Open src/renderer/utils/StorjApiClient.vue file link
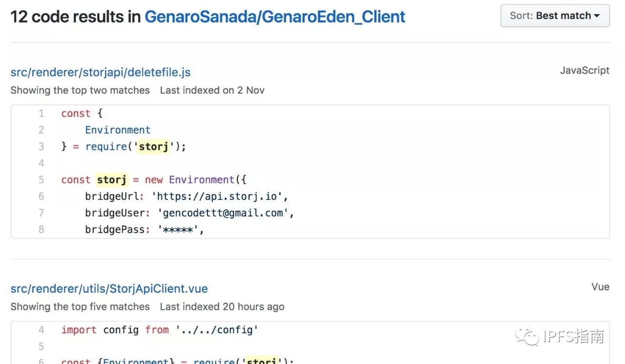This screenshot has height=364, width=625. [x=109, y=289]
